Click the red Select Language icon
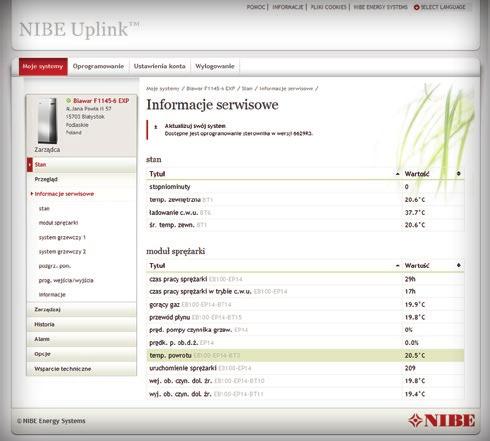The image size is (490, 441). tap(416, 7)
